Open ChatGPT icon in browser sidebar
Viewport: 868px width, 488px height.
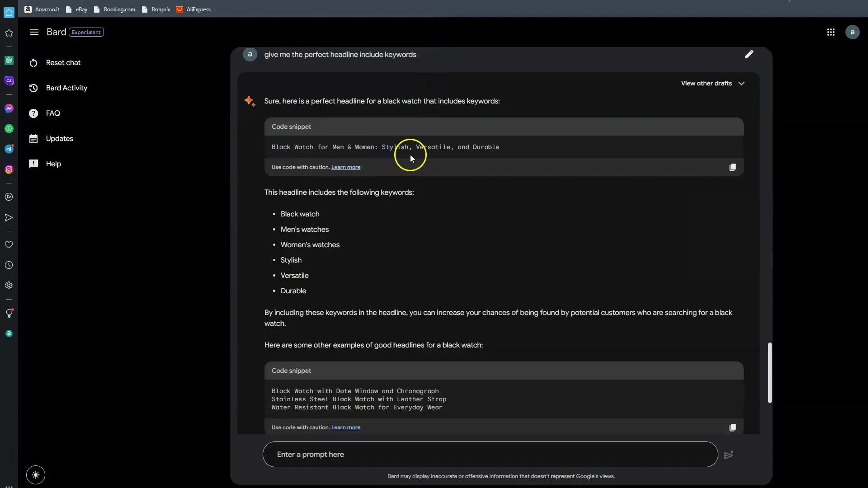9,61
